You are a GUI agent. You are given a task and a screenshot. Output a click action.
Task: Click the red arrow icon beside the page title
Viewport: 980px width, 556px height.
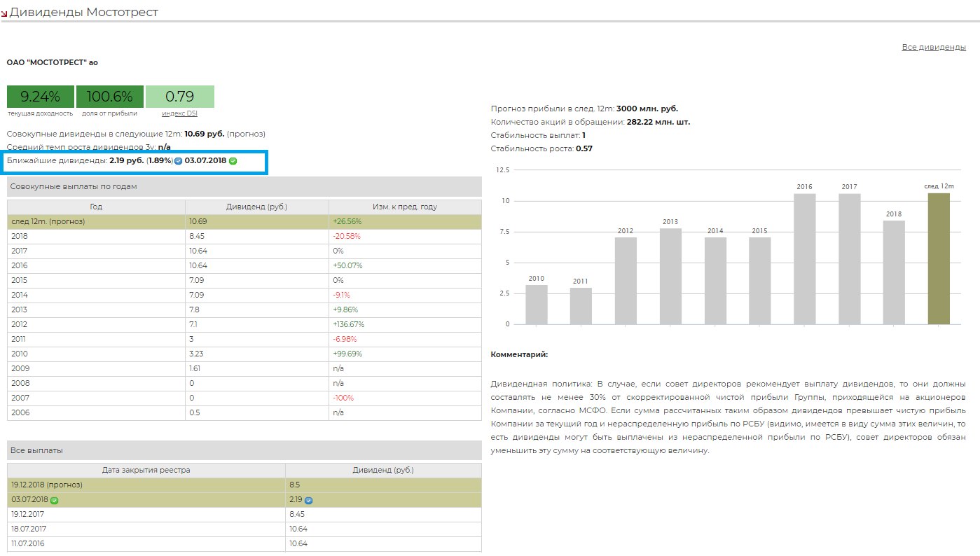coord(4,13)
